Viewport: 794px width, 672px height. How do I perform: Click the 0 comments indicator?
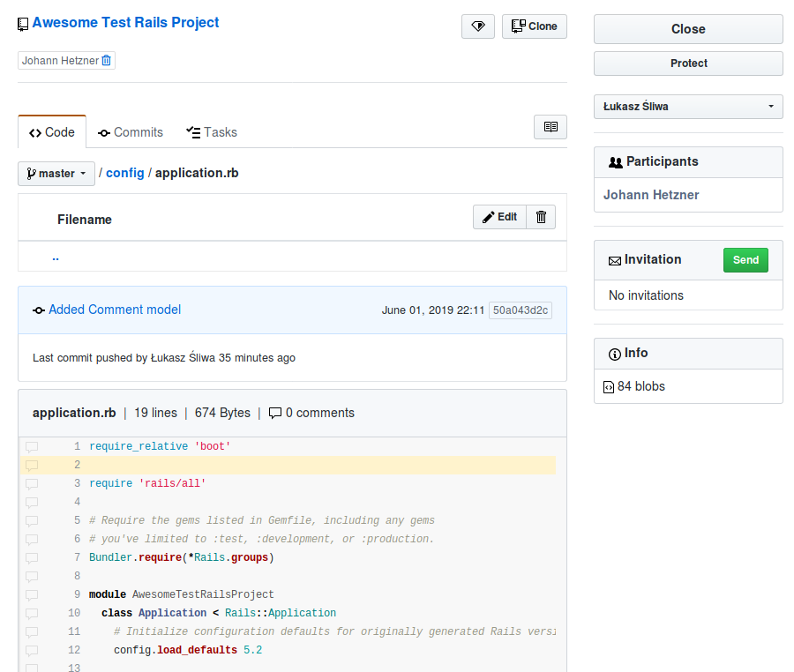pyautogui.click(x=311, y=413)
